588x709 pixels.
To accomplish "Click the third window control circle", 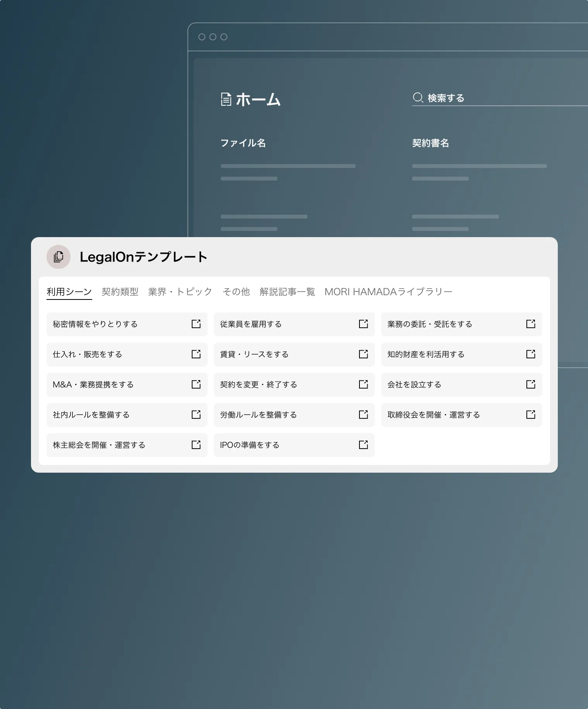I will coord(224,37).
